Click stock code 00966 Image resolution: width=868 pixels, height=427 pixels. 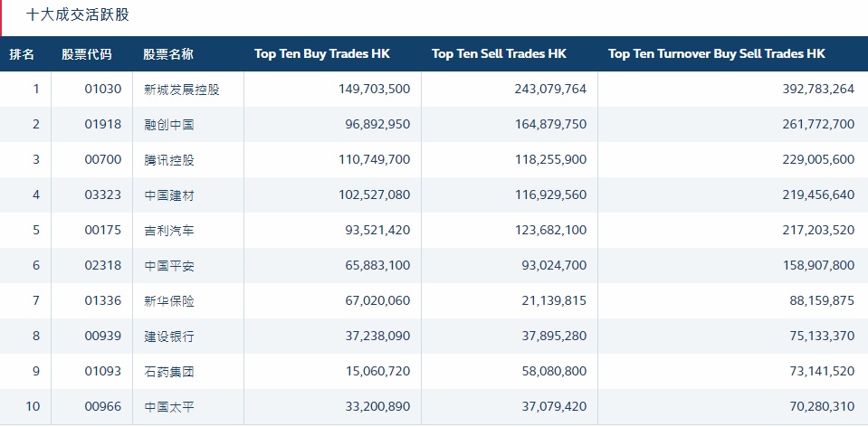click(102, 407)
